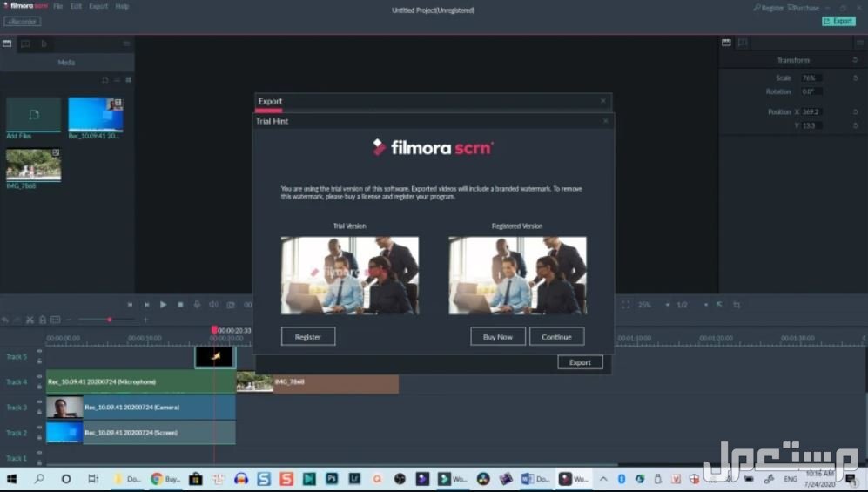Select the annotations tab in left panel
The height and width of the screenshot is (492, 868).
[25, 44]
